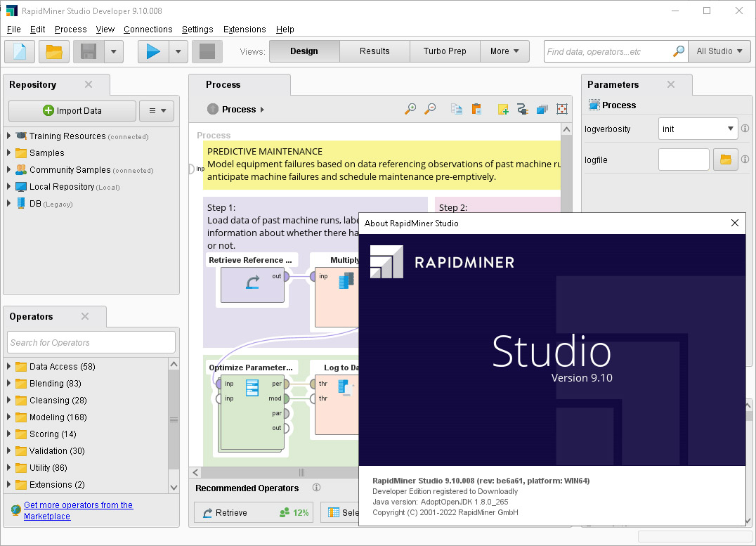Viewport: 756px width, 546px height.
Task: Paste elements into the process
Action: point(476,109)
